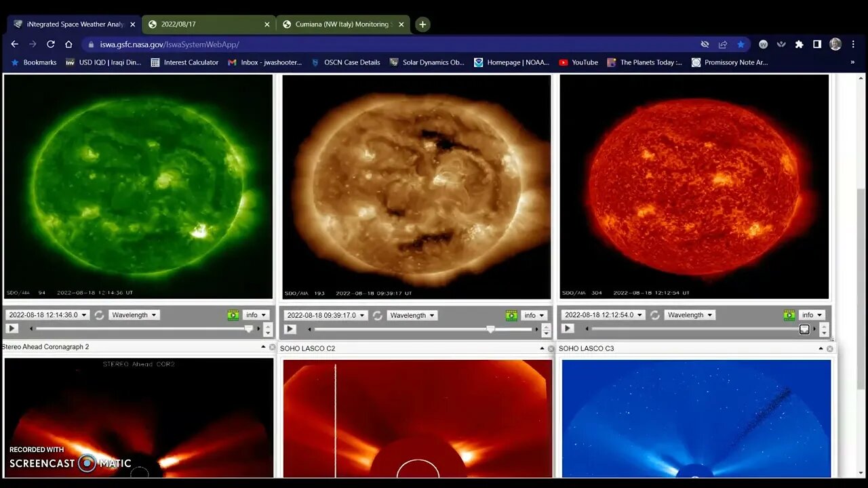This screenshot has height=488, width=868.
Task: Refresh the SDO/AIA 193 panel
Action: pos(378,315)
